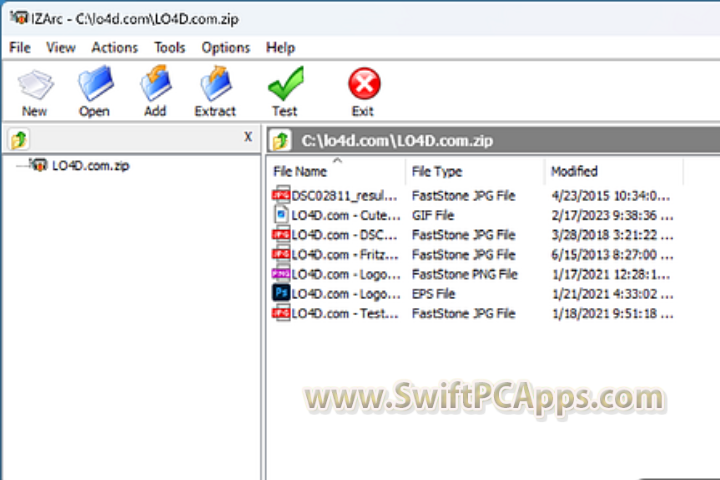Select the LO4D.com - Test... file
The image size is (720, 480).
(x=345, y=314)
